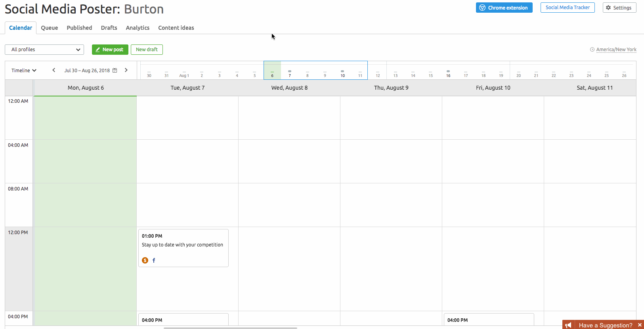Click the 12:00 AM time label
The image size is (644, 329).
(18, 101)
